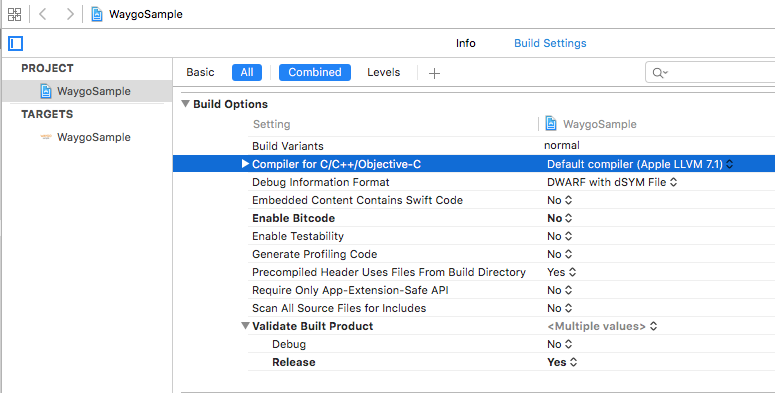Click the WaygoSample breadcrumb title
This screenshot has width=775, height=393.
click(x=146, y=14)
